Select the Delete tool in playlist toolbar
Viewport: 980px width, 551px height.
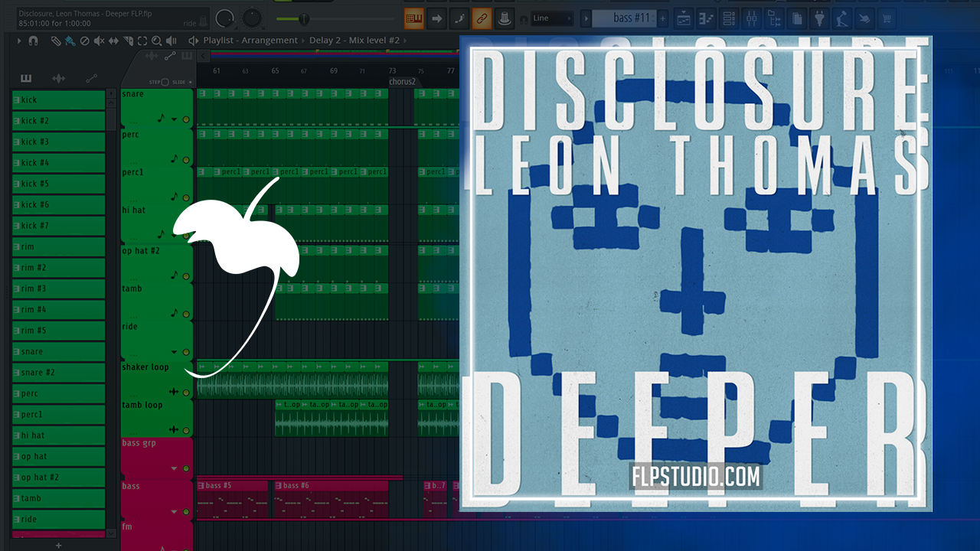coord(84,41)
